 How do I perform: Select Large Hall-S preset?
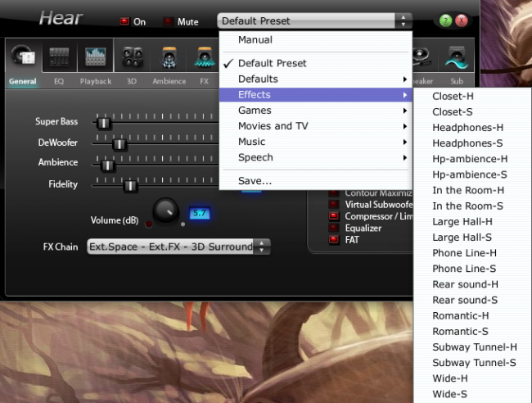coord(472,238)
